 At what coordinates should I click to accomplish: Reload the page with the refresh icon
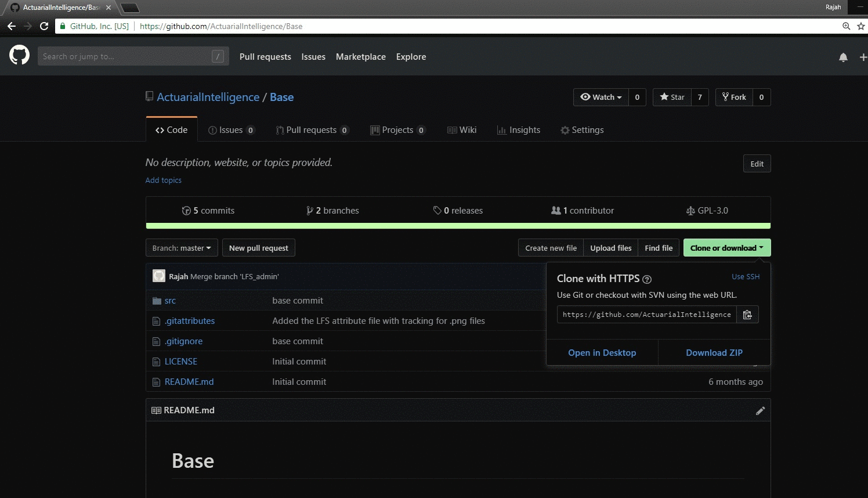pos(44,26)
